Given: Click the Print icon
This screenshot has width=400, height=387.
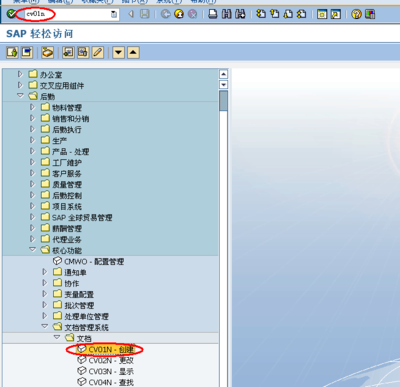Looking at the screenshot, I should point(213,14).
